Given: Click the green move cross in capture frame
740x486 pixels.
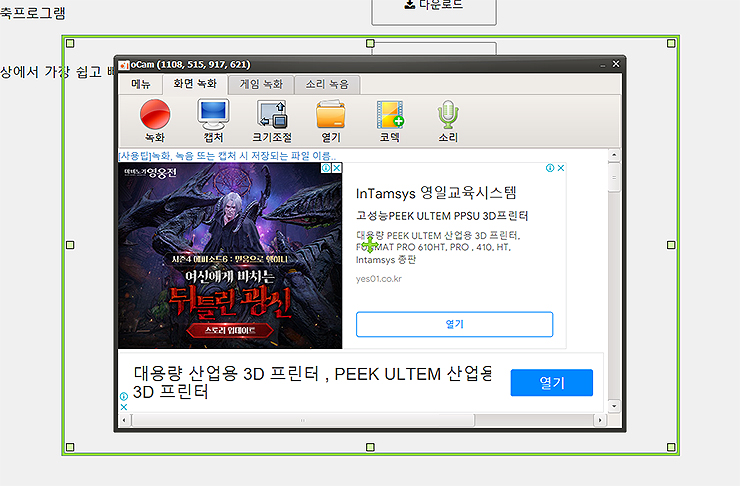Looking at the screenshot, I should tap(370, 245).
